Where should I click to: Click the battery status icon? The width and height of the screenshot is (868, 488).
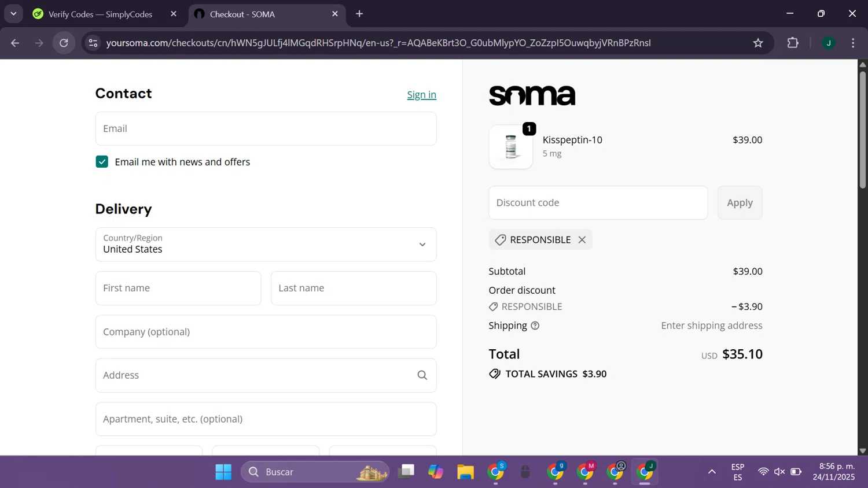[796, 472]
